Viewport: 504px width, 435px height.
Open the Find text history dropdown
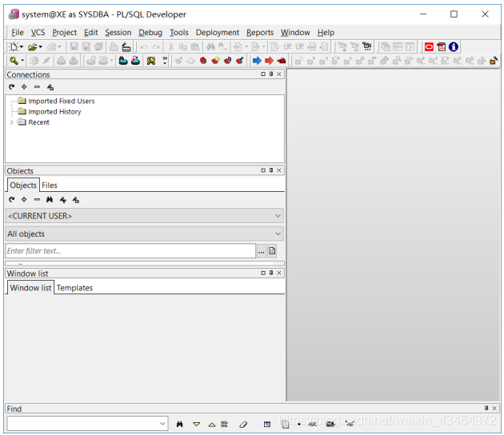162,424
